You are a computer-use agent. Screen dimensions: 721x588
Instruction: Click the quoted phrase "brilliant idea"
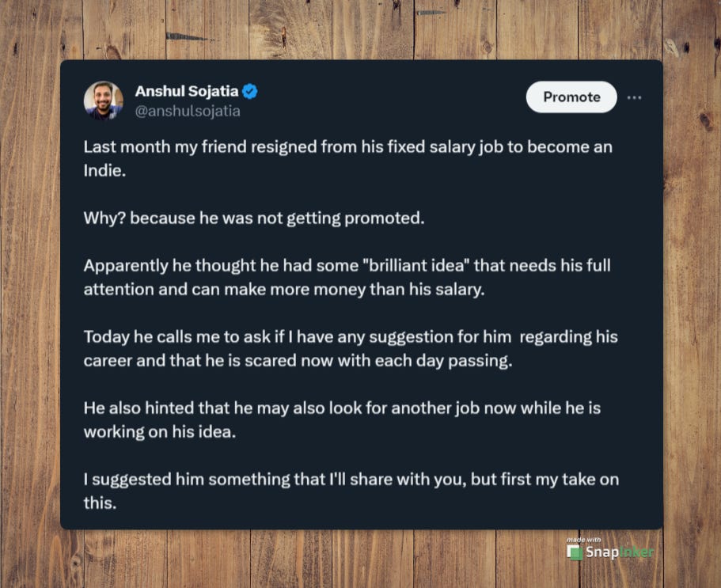[x=416, y=266]
